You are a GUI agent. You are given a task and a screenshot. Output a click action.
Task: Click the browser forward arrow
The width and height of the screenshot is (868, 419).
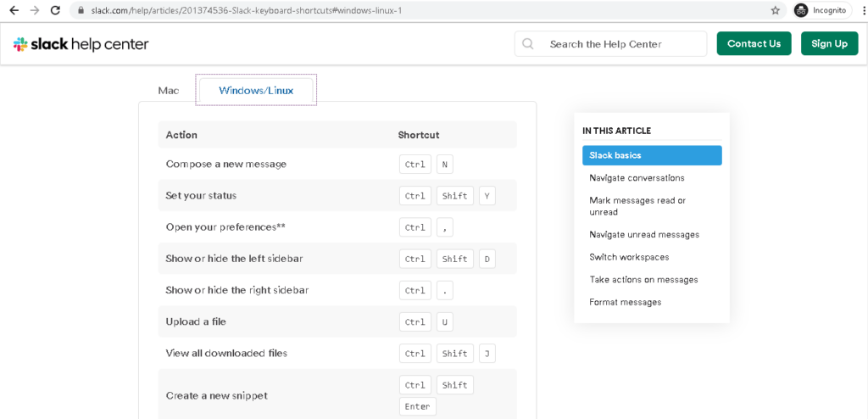[x=35, y=10]
